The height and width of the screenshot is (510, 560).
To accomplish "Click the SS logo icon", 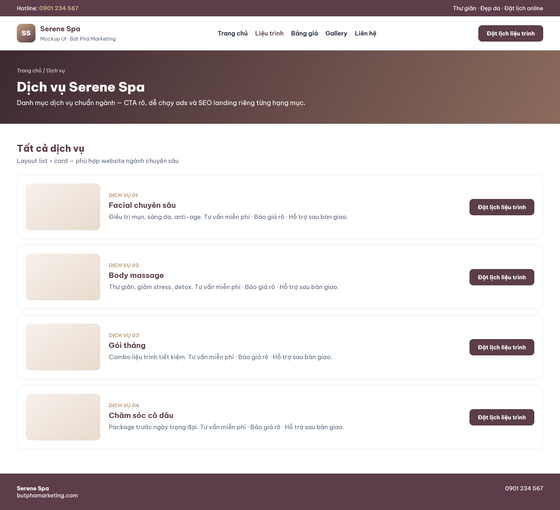I will (26, 33).
